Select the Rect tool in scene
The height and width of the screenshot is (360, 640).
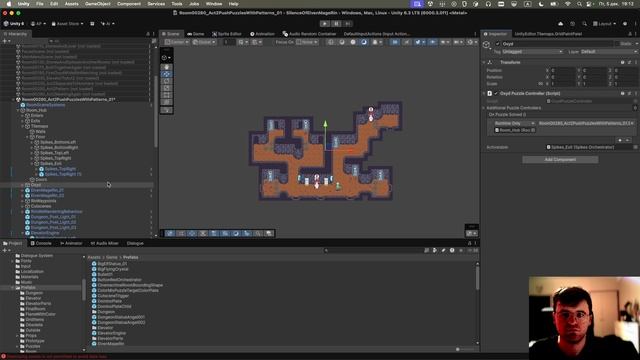click(x=167, y=95)
